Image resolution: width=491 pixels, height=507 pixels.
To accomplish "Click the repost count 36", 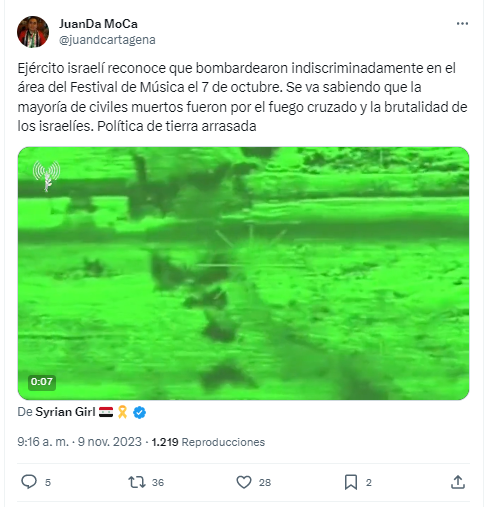I will (158, 482).
